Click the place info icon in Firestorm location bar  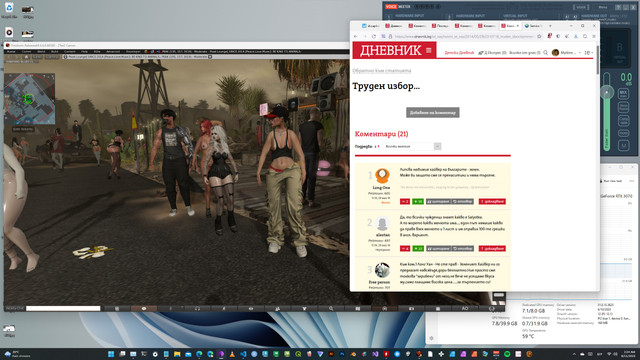click(x=65, y=57)
